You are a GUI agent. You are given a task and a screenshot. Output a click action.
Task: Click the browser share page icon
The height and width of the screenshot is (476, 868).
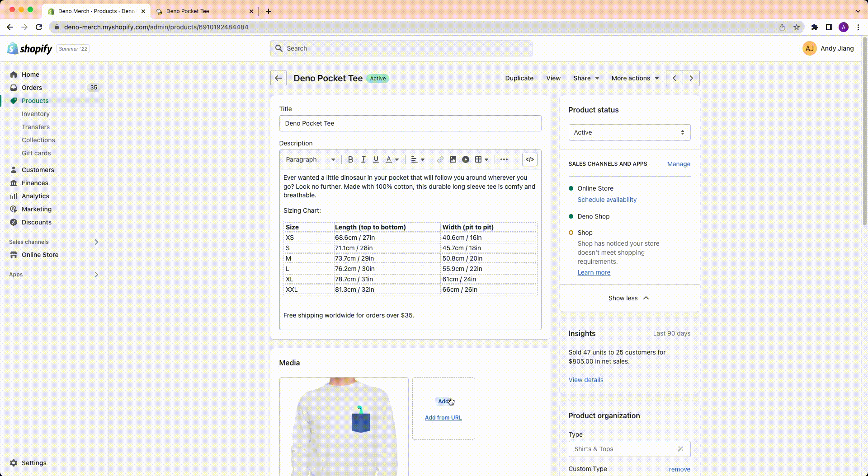tap(782, 27)
